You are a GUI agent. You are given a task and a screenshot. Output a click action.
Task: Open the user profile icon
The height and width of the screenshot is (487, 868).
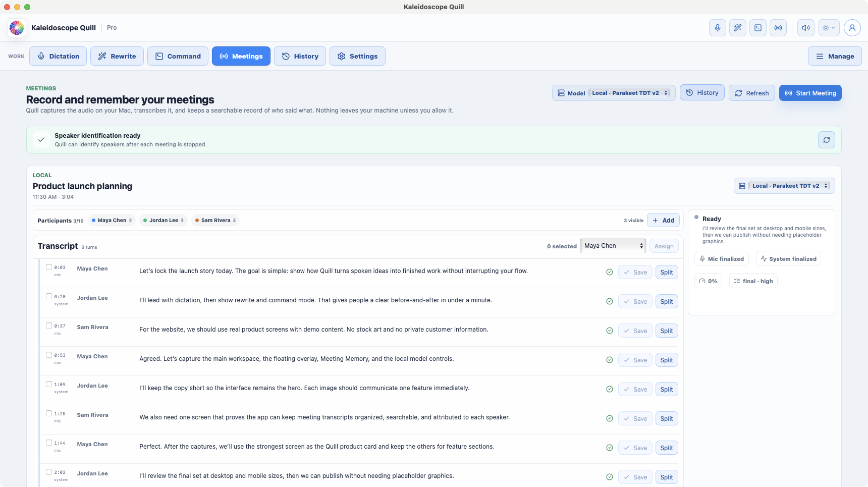(x=852, y=28)
